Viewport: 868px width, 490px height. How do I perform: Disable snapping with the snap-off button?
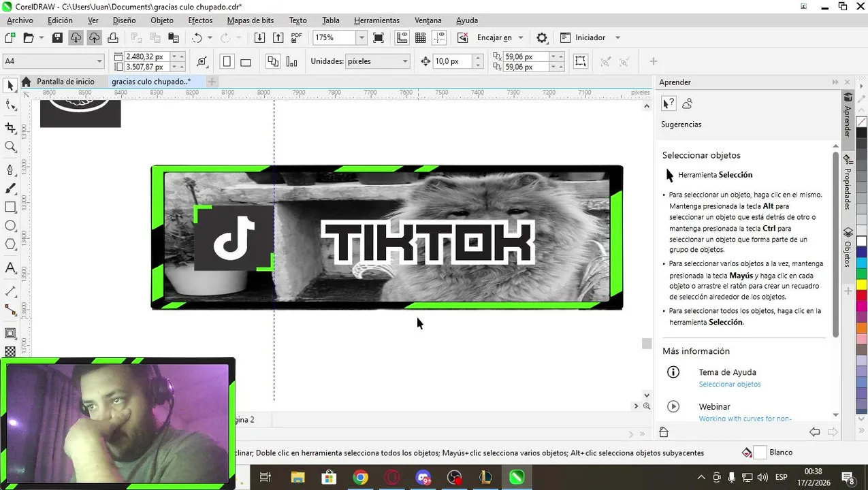coord(463,38)
